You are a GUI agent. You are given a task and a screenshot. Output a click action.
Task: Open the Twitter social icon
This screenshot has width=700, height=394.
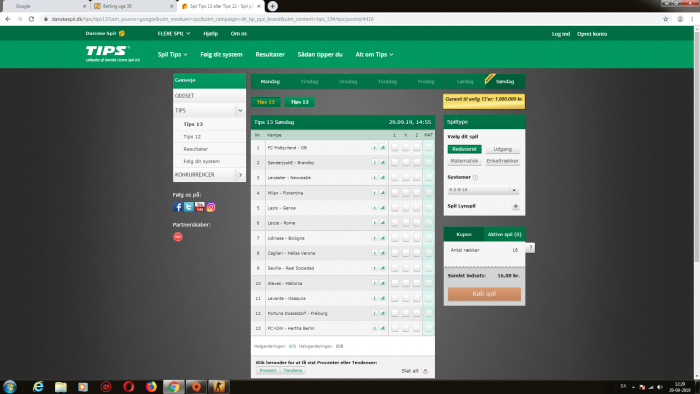188,207
